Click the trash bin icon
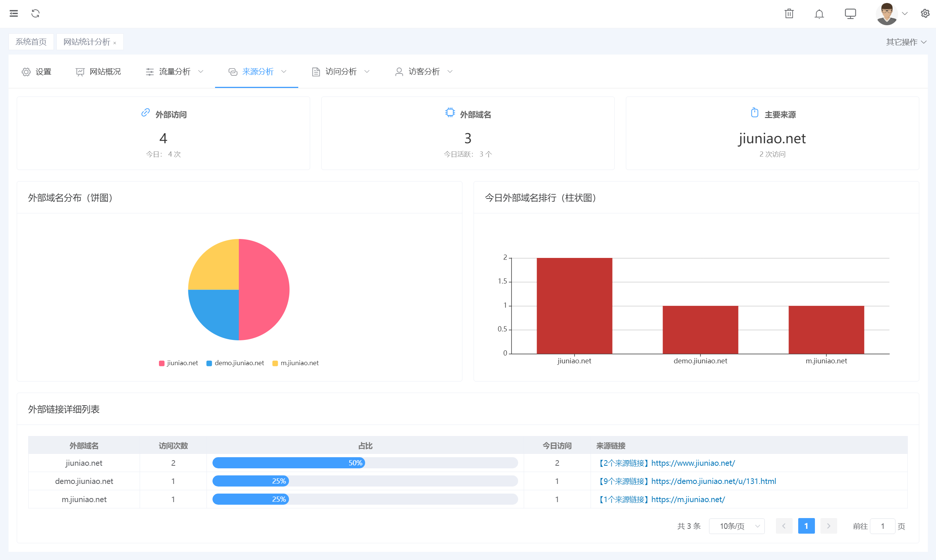Image resolution: width=936 pixels, height=560 pixels. [x=789, y=14]
